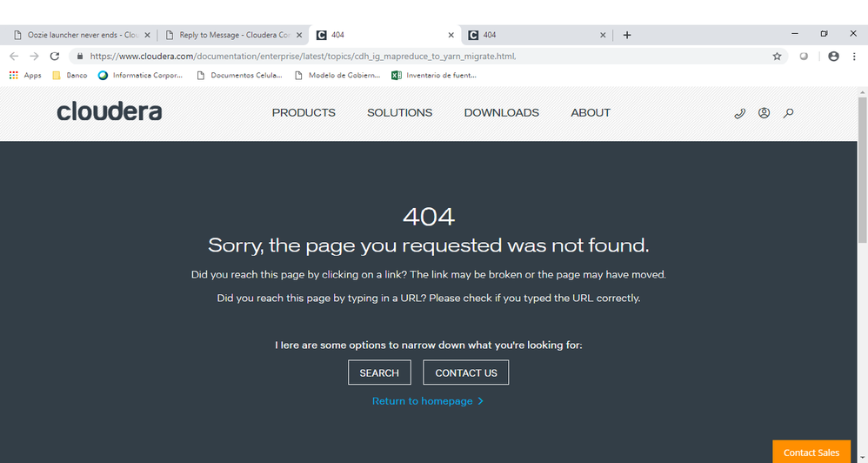The width and height of the screenshot is (868, 463).
Task: Close the second 404 tab
Action: pos(603,35)
